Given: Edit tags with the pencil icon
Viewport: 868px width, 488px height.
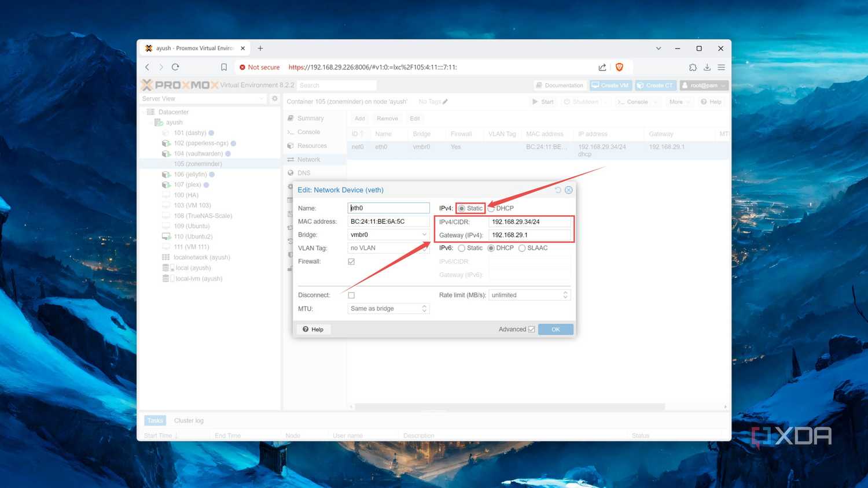Looking at the screenshot, I should click(445, 102).
